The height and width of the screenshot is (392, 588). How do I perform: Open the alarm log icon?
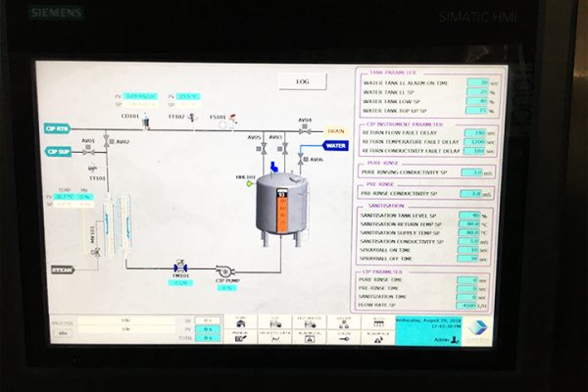310,337
